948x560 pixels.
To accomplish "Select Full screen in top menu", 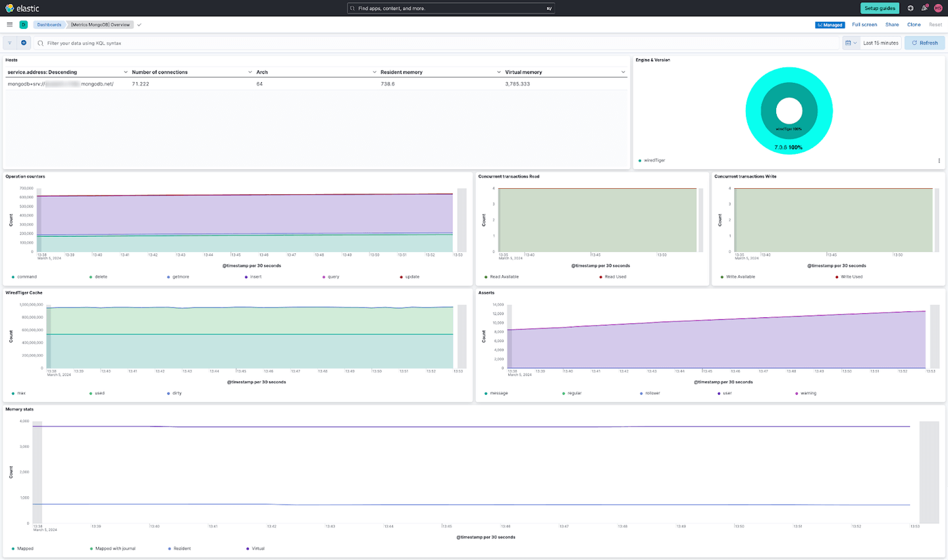I will (x=864, y=24).
